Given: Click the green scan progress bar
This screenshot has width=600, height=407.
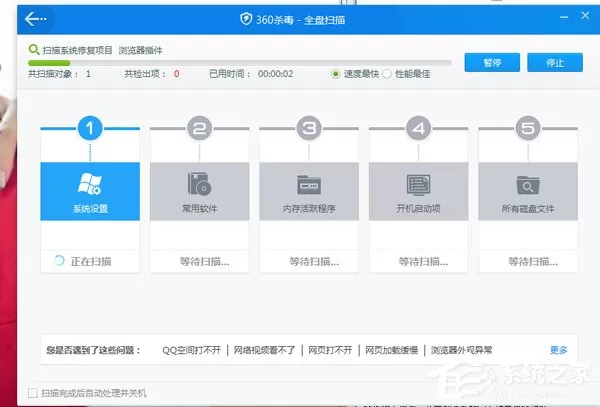Looking at the screenshot, I should point(49,63).
